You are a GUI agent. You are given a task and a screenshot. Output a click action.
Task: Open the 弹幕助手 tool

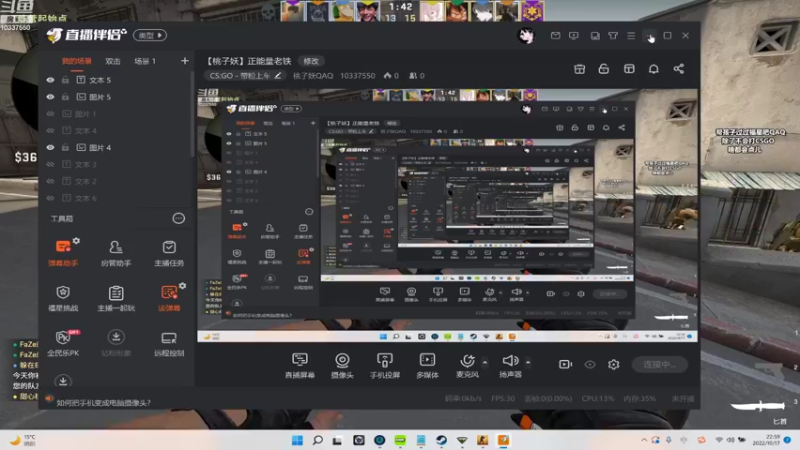pyautogui.click(x=63, y=253)
